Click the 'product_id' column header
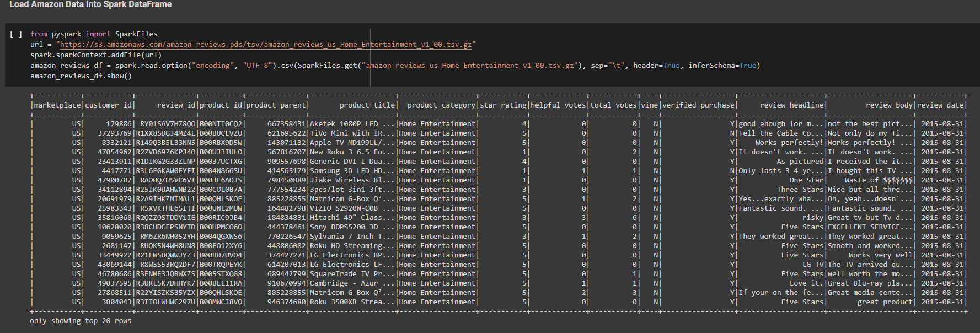Viewport: 980px width, 333px height. [221, 105]
